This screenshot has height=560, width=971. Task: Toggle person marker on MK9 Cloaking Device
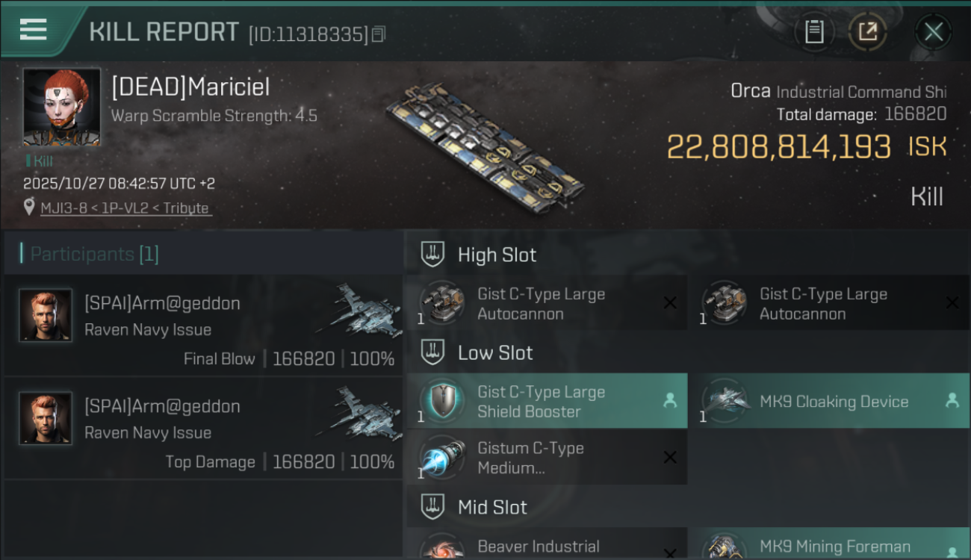(x=952, y=401)
